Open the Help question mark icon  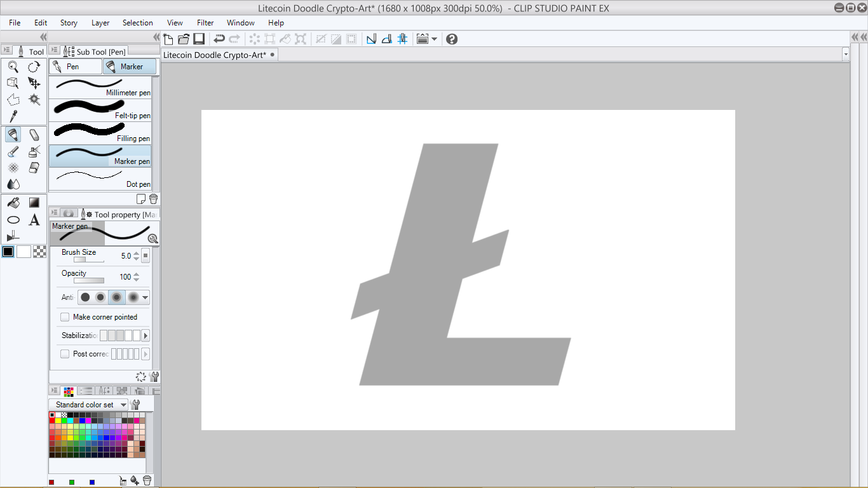point(452,39)
